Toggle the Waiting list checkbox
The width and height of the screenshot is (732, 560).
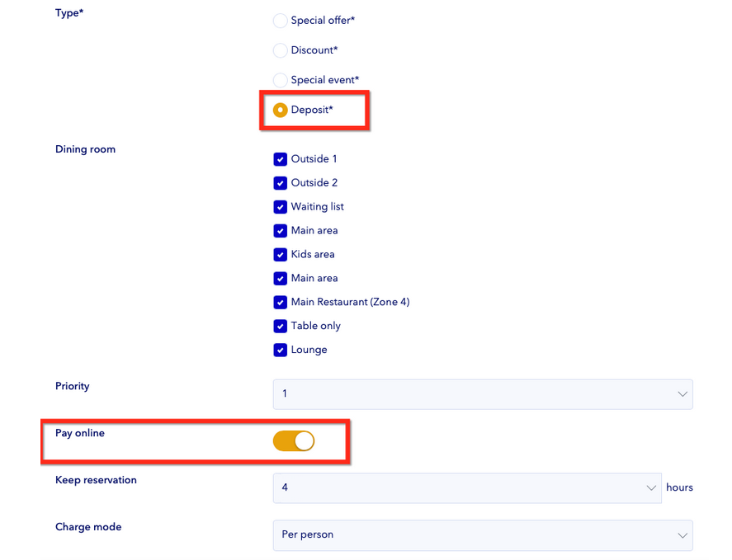[x=280, y=207]
